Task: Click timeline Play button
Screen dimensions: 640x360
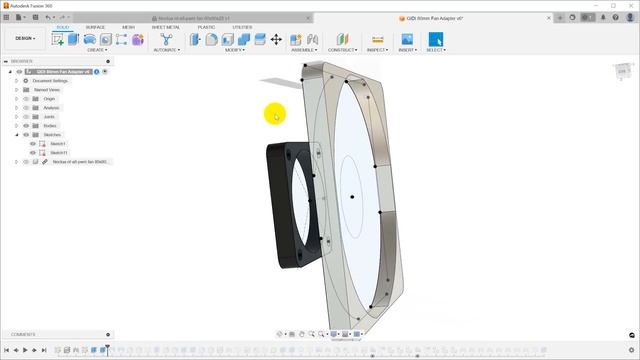Action: [25, 350]
